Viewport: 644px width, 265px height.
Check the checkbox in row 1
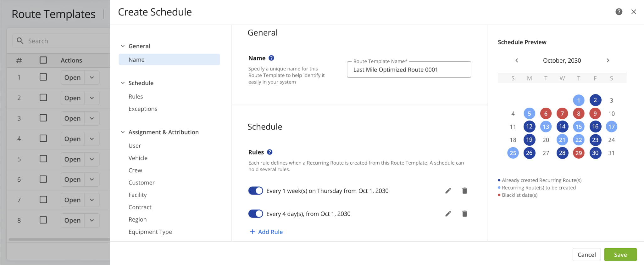43,77
